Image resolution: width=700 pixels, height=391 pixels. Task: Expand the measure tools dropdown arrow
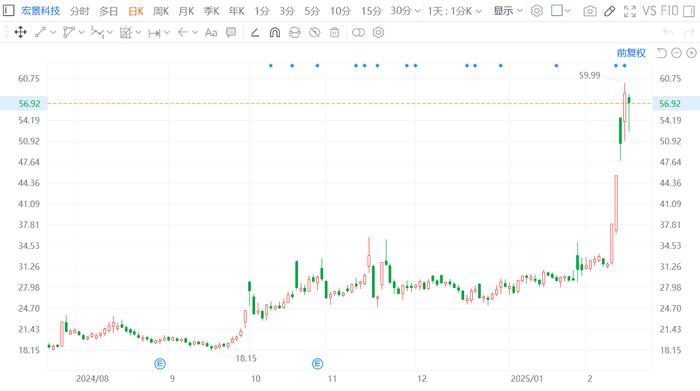click(x=167, y=32)
